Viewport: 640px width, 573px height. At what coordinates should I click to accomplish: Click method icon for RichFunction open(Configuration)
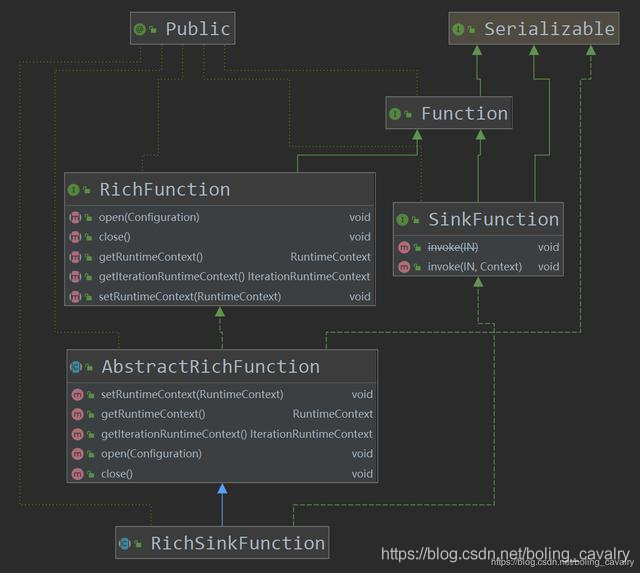pyautogui.click(x=75, y=218)
